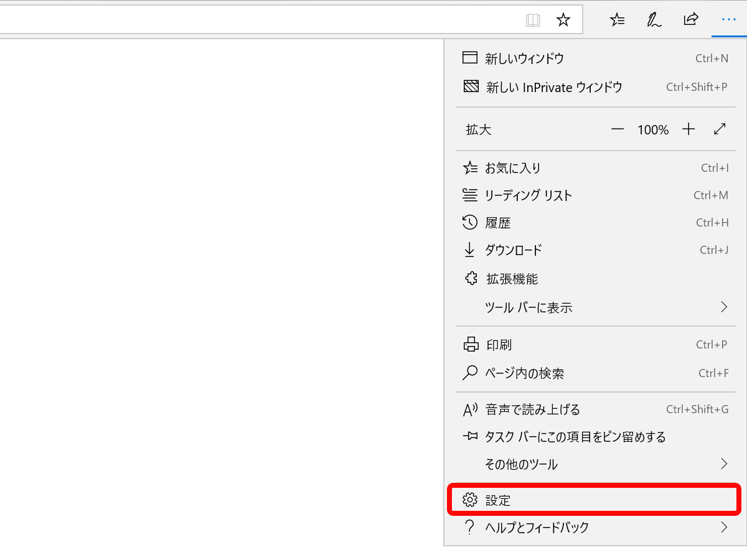Image resolution: width=747 pixels, height=560 pixels.
Task: Select ページ内の検索 entry
Action: point(595,373)
